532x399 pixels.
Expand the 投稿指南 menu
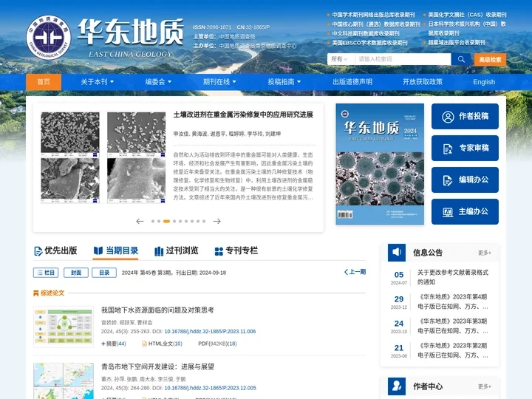pyautogui.click(x=284, y=82)
